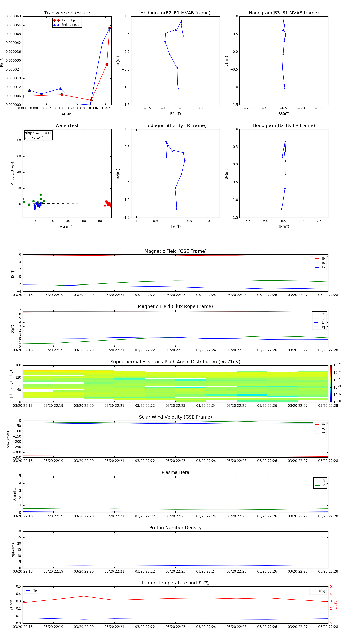The image size is (351, 644).
Task: Click 'Solar Wind Velocity (GSE Frame)' title
Action: tap(175, 417)
